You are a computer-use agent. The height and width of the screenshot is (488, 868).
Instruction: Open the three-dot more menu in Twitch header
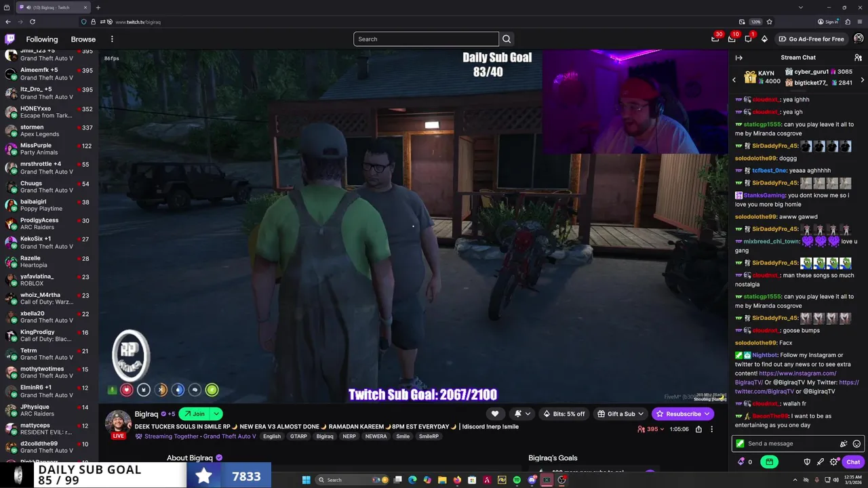click(x=112, y=39)
